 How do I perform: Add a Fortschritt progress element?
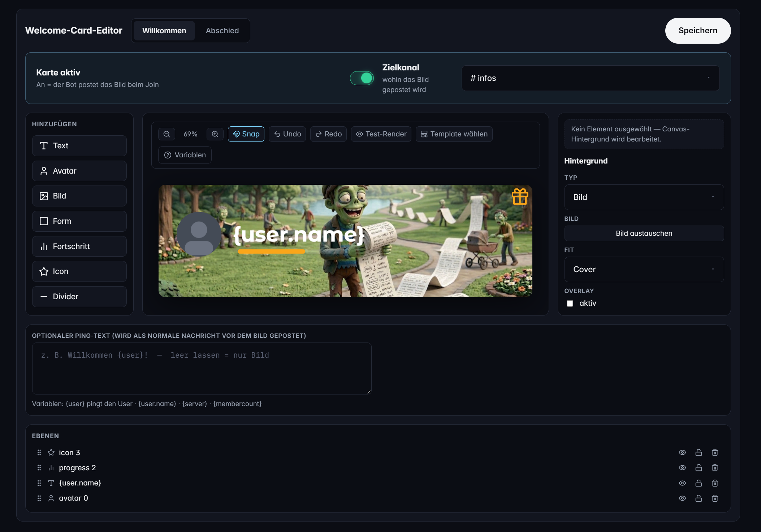click(79, 246)
